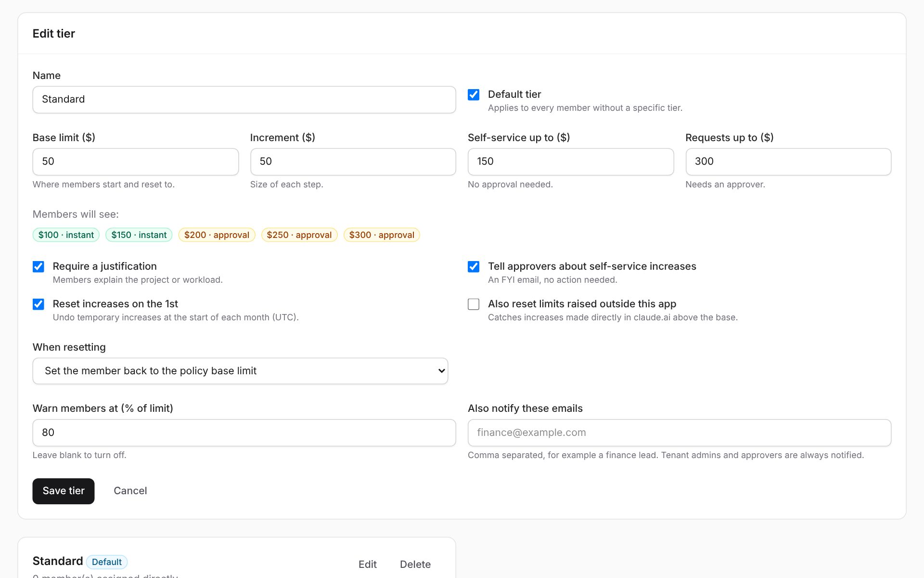
Task: Click the Default badge beside Standard
Action: pos(107,562)
